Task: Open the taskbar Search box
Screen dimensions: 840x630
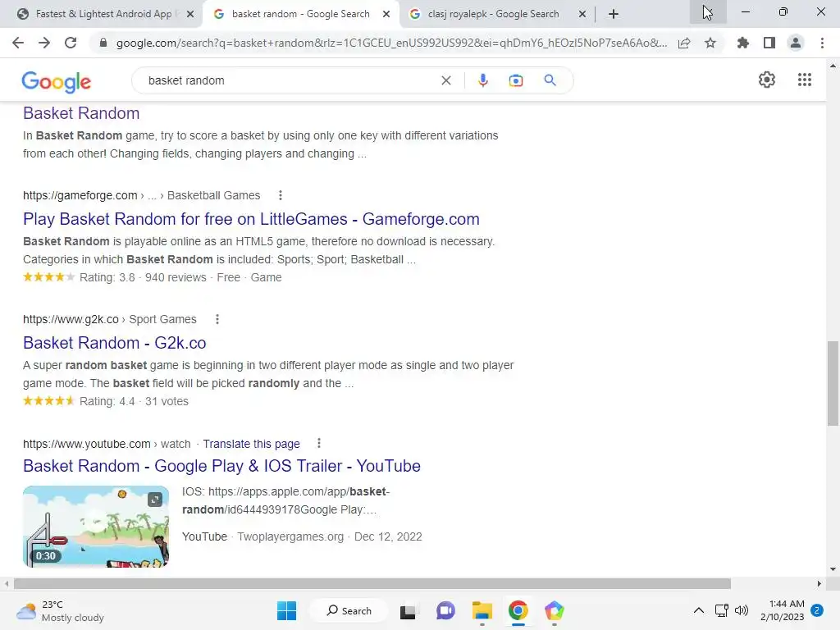Action: (x=349, y=610)
